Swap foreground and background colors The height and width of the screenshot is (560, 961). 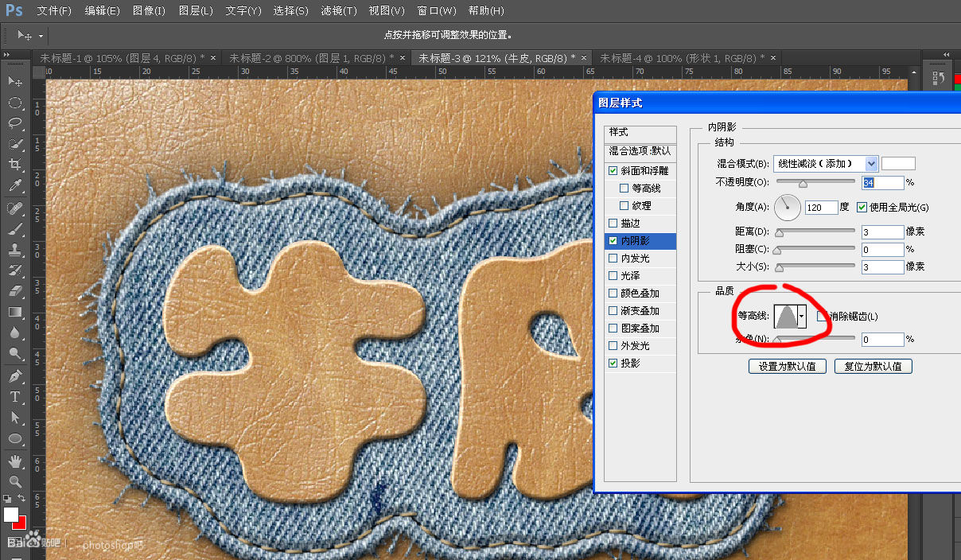(x=22, y=498)
